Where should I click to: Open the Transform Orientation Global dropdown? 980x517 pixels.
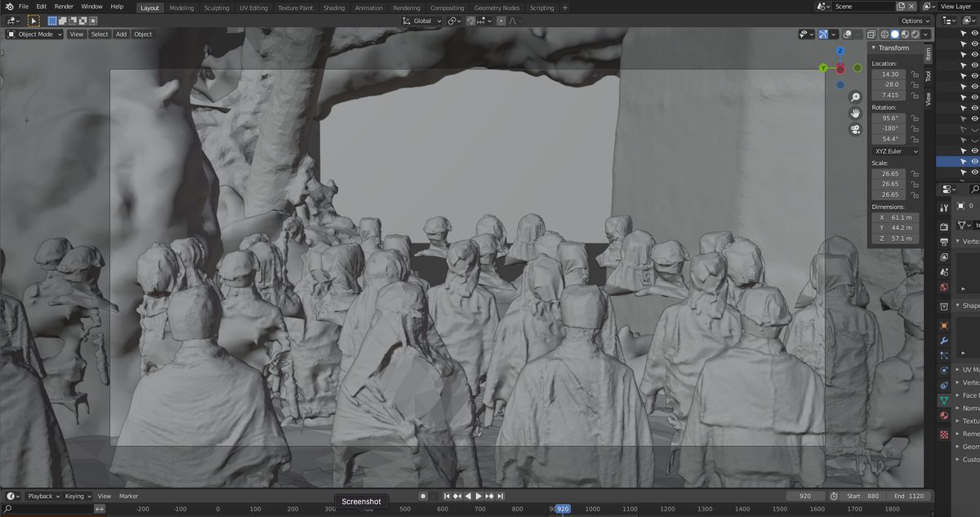tap(422, 20)
